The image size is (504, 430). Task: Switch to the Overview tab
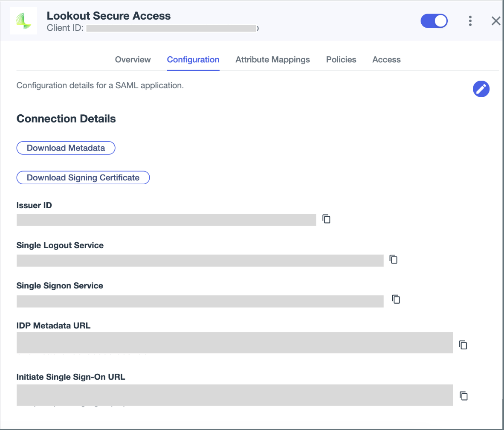click(x=133, y=59)
